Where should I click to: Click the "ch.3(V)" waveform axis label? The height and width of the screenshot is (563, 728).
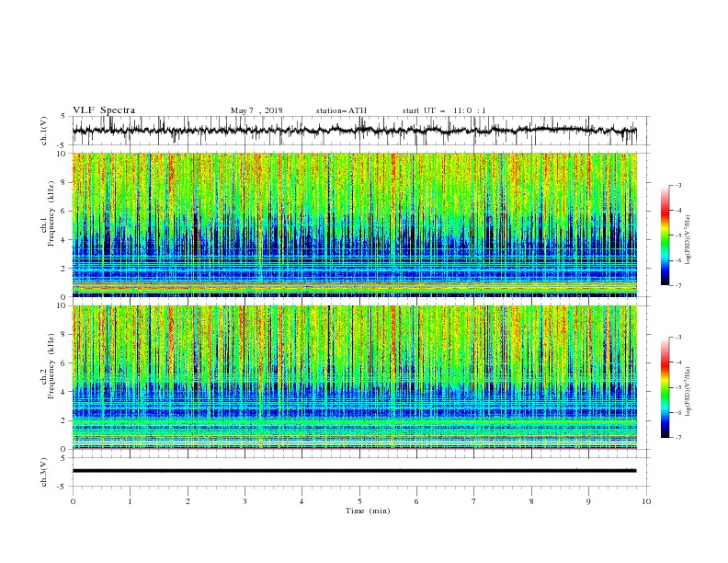[43, 472]
